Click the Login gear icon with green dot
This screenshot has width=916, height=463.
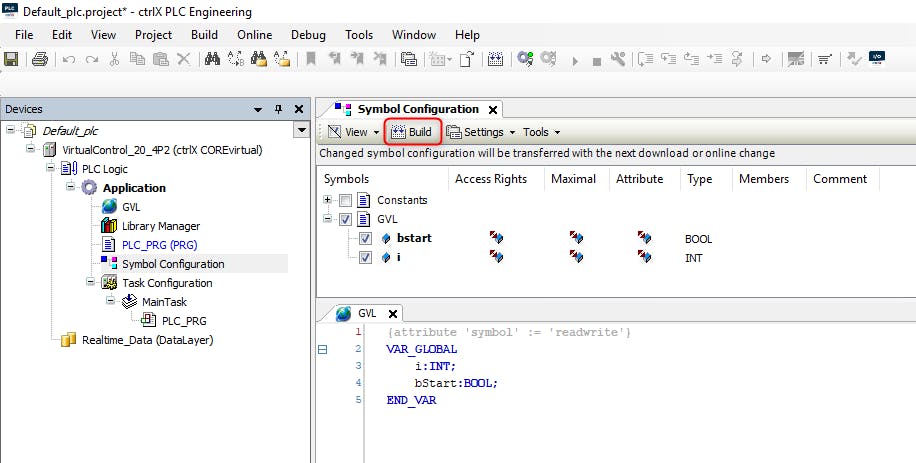(x=525, y=59)
